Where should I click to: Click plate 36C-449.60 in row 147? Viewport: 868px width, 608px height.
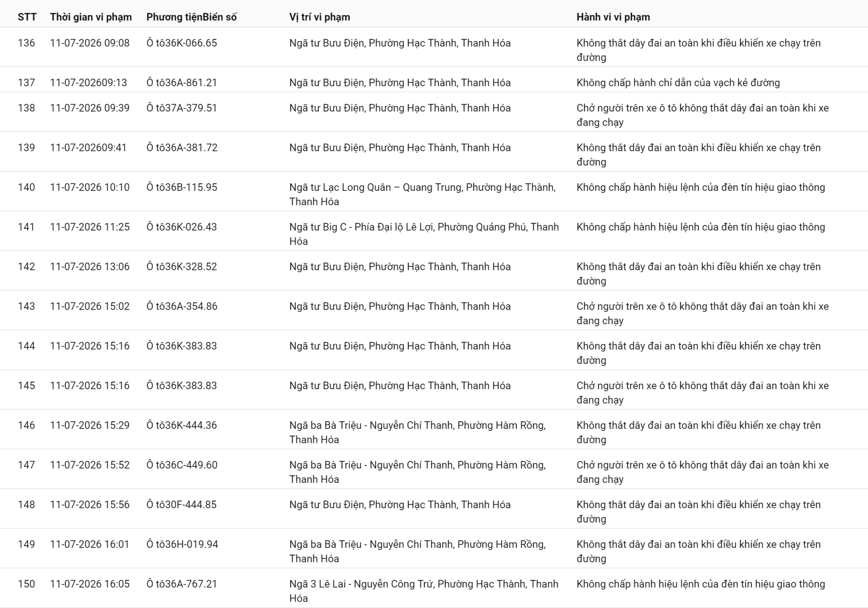(x=182, y=465)
